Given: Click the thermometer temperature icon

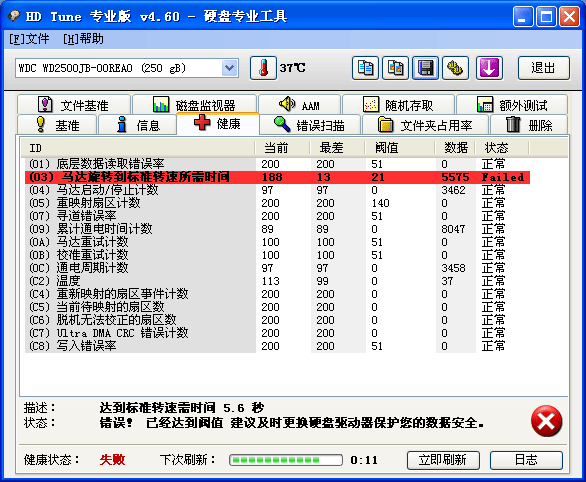Looking at the screenshot, I should pos(263,68).
